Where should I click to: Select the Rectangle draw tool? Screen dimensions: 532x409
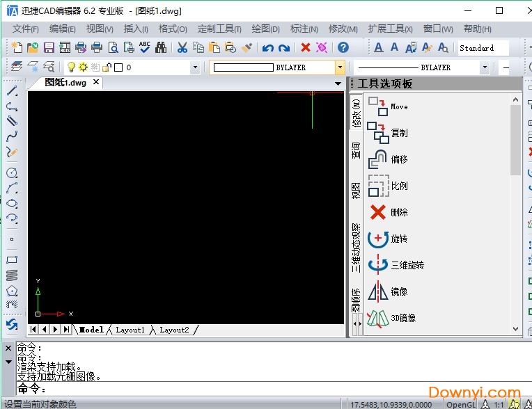pyautogui.click(x=12, y=260)
